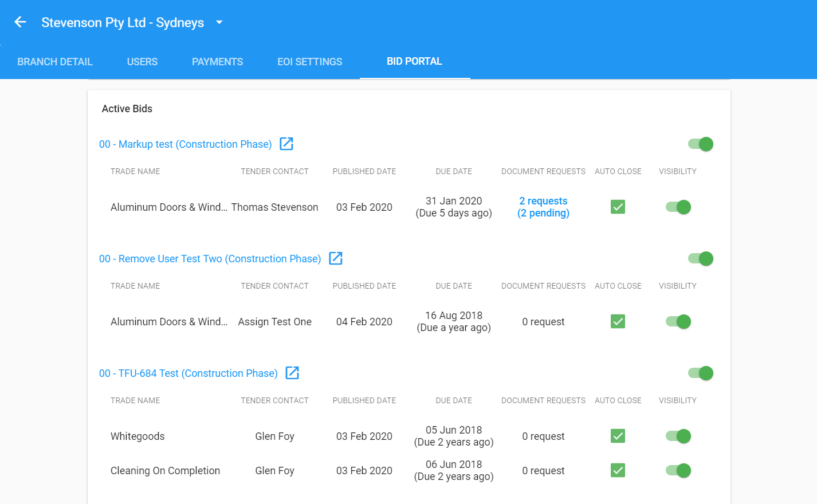Toggle visibility for Remove User Test Two project
This screenshot has height=504, width=817.
coord(701,259)
